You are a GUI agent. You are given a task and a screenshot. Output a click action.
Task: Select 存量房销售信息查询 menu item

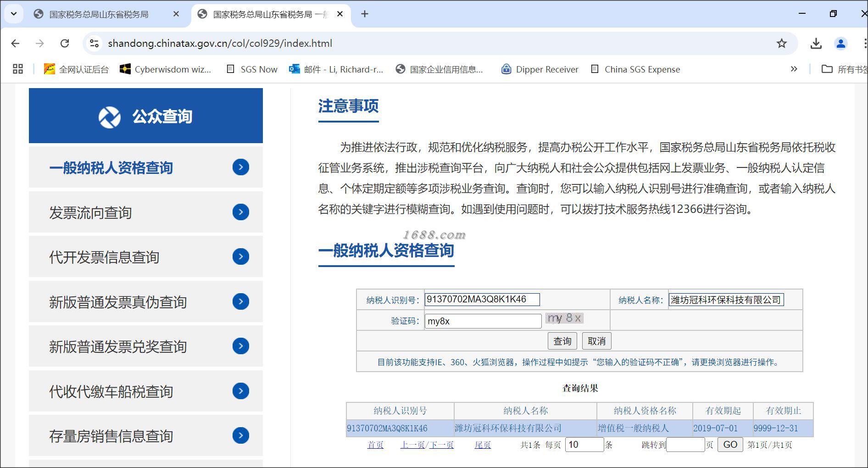(146, 436)
